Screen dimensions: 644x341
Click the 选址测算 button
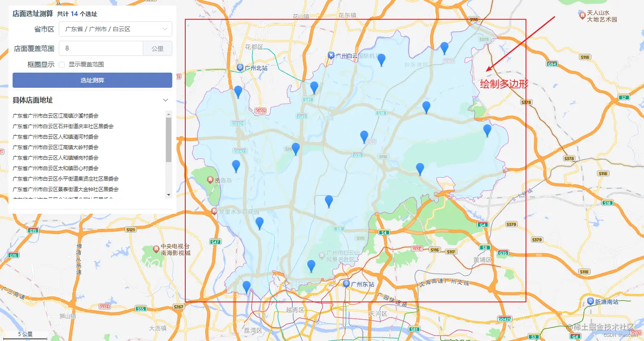click(x=92, y=80)
